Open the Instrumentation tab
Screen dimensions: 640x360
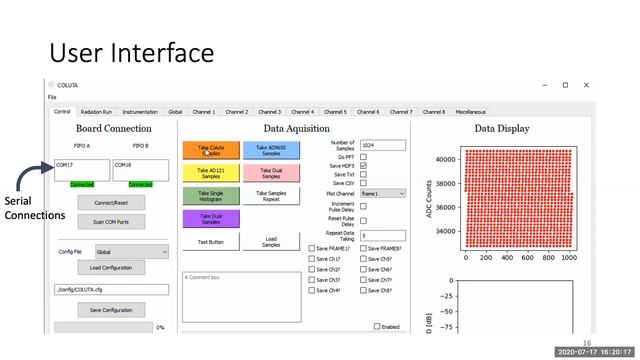140,112
